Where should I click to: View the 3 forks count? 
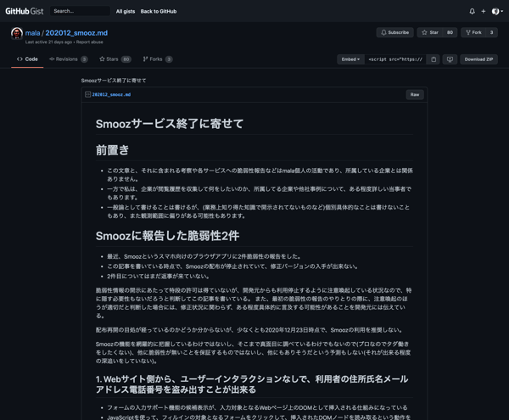click(491, 32)
